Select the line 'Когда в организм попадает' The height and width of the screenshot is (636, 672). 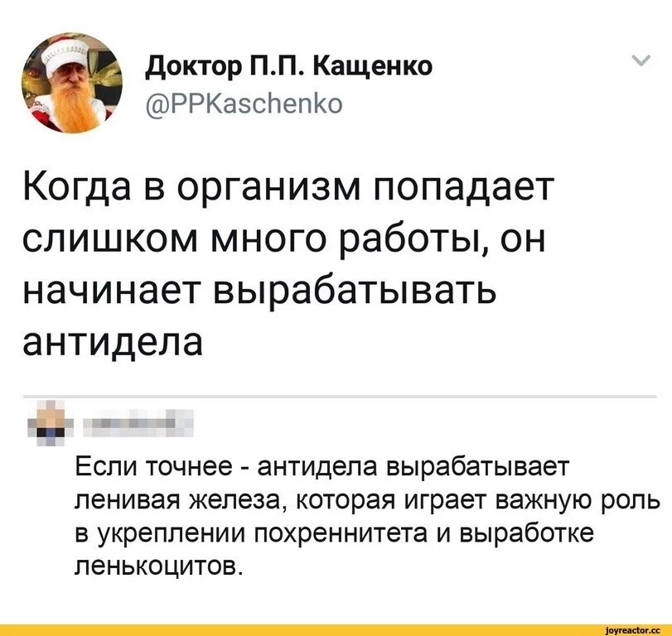[x=288, y=189]
